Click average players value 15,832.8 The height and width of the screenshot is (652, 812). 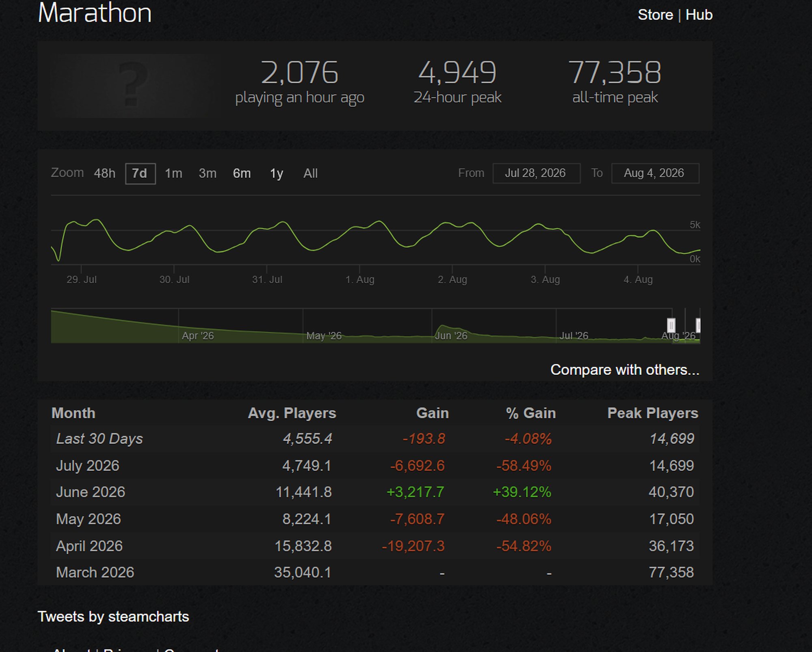303,546
